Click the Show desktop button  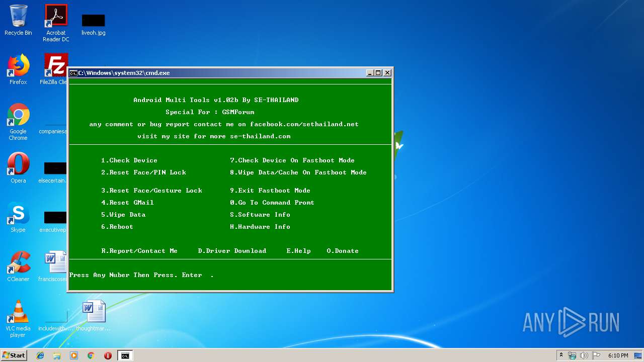click(x=639, y=355)
